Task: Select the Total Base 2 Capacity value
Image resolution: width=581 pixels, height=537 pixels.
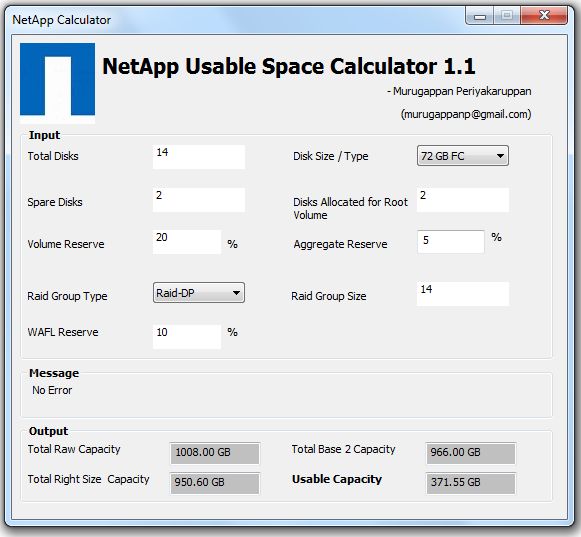Action: tap(471, 453)
